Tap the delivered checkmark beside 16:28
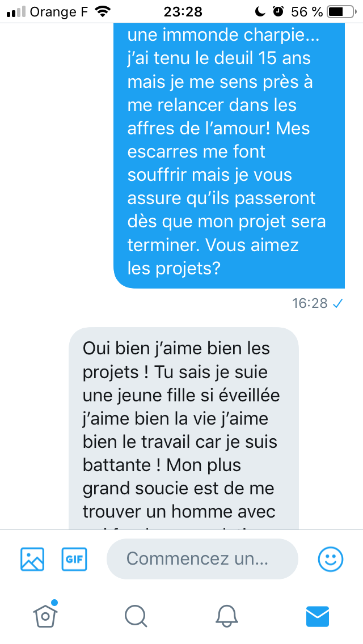The width and height of the screenshot is (363, 644). [x=337, y=303]
